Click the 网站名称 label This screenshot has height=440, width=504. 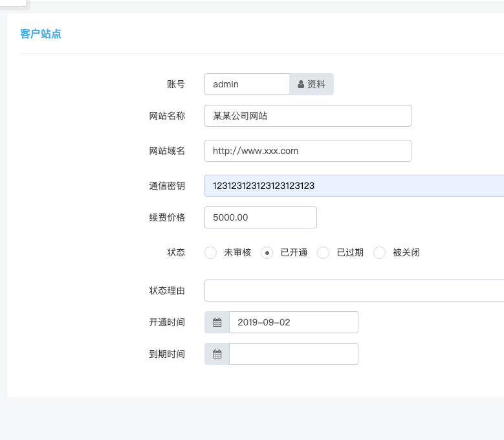[x=167, y=116]
